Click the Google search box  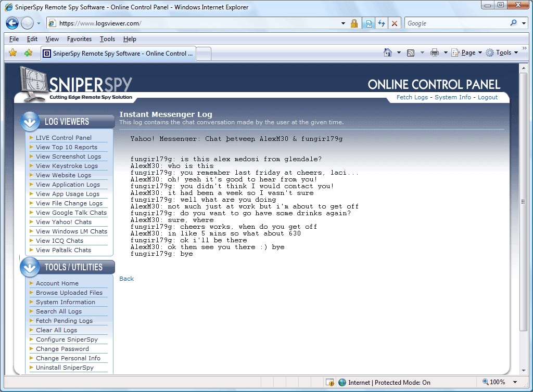456,23
